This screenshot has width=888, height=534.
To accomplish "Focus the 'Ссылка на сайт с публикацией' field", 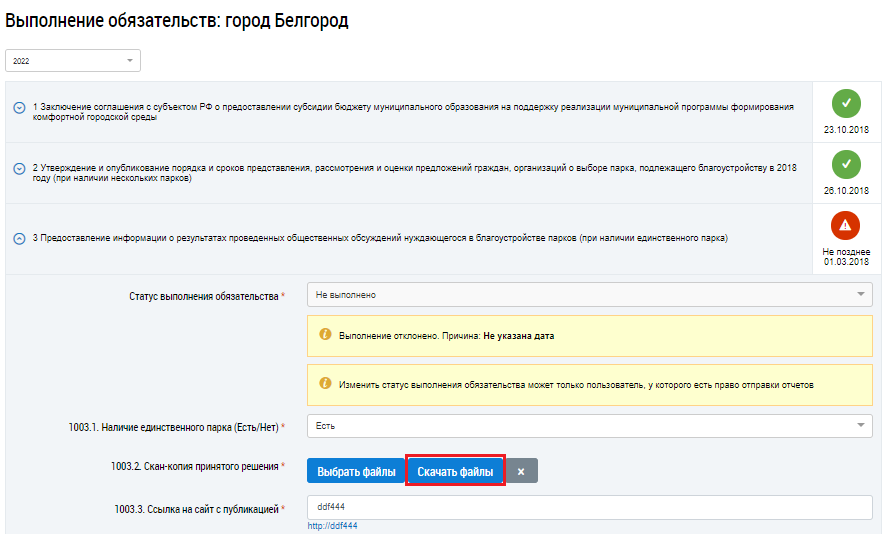I will pyautogui.click(x=589, y=508).
